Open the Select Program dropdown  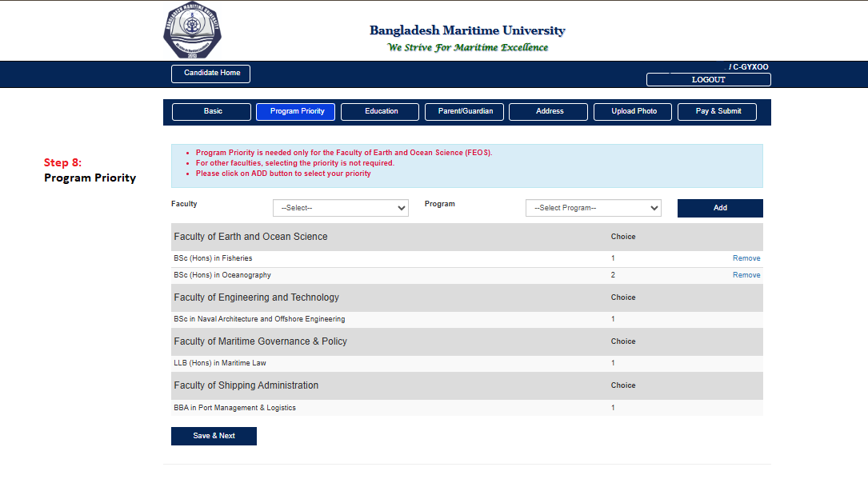click(x=593, y=208)
